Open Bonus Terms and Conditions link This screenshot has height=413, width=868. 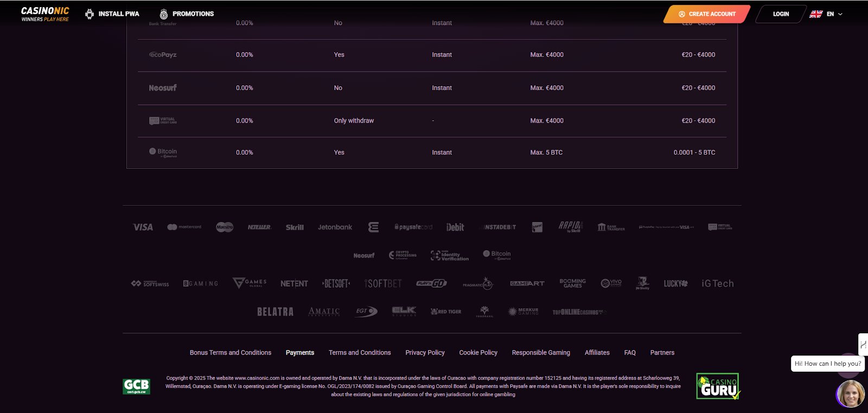[x=231, y=353]
